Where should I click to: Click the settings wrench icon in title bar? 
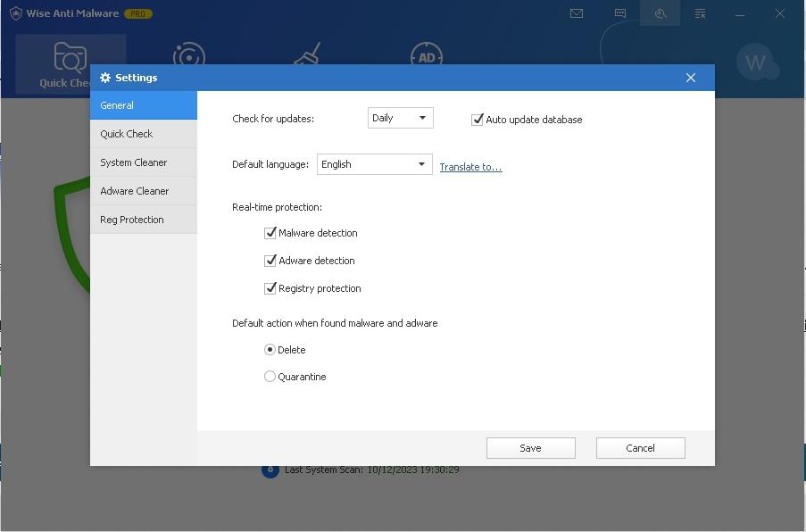[660, 13]
